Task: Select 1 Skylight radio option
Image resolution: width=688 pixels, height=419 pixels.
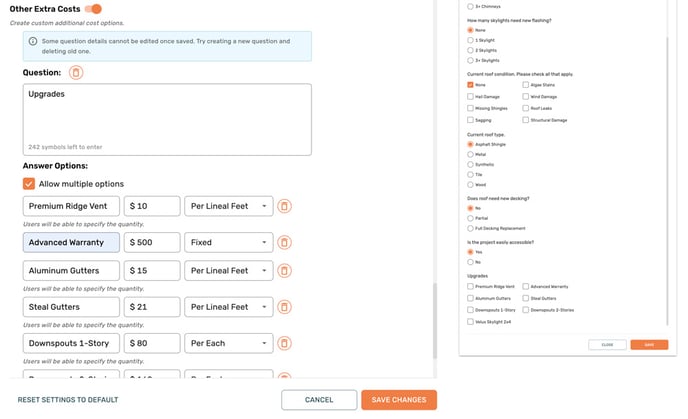Action: [x=470, y=40]
